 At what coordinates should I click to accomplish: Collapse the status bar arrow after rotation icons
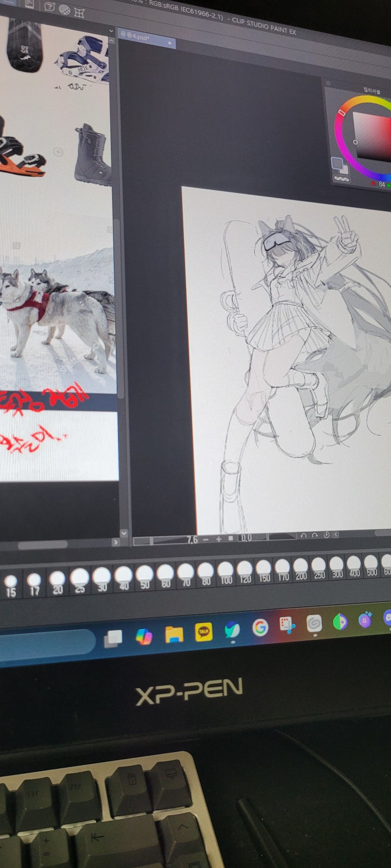336,535
